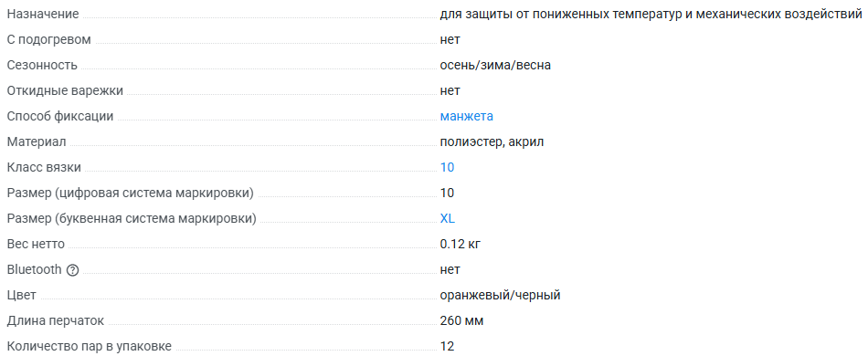Click the value 'оранжевый/черный'
868x356 pixels.
(x=500, y=295)
